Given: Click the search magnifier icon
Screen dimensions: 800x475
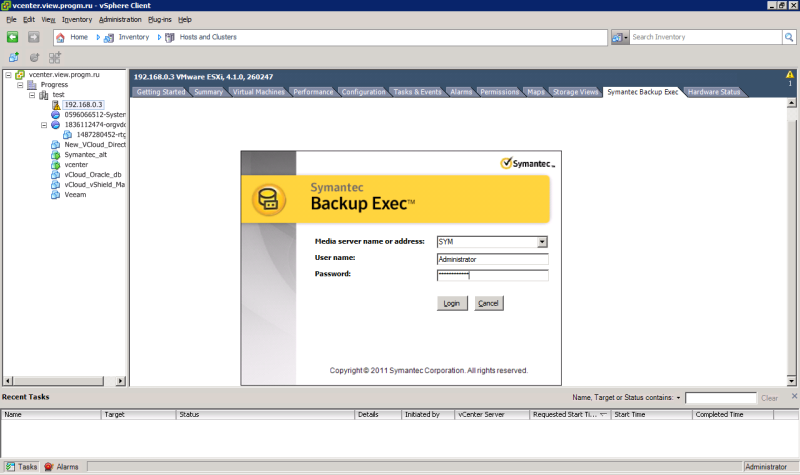Looking at the screenshot, I should pyautogui.click(x=789, y=37).
